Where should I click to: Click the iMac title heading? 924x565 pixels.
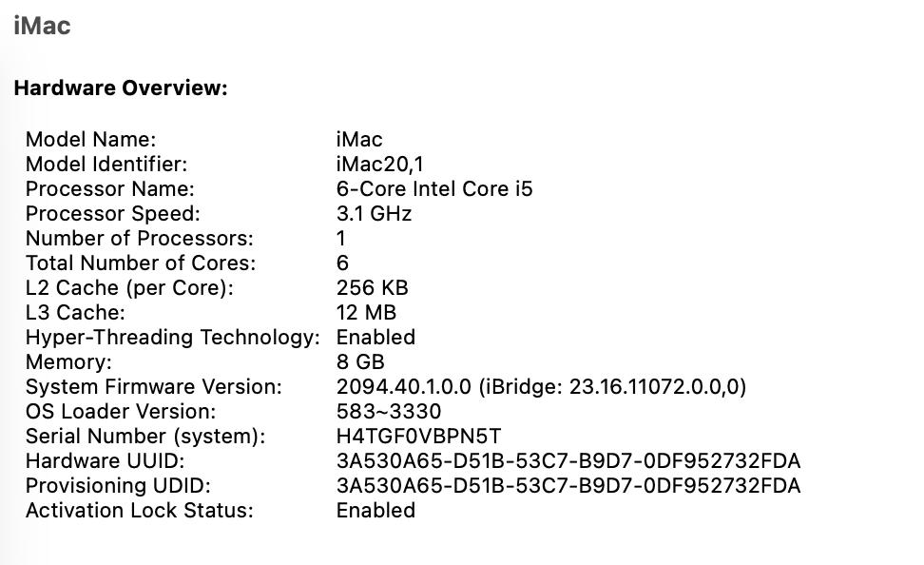point(42,26)
